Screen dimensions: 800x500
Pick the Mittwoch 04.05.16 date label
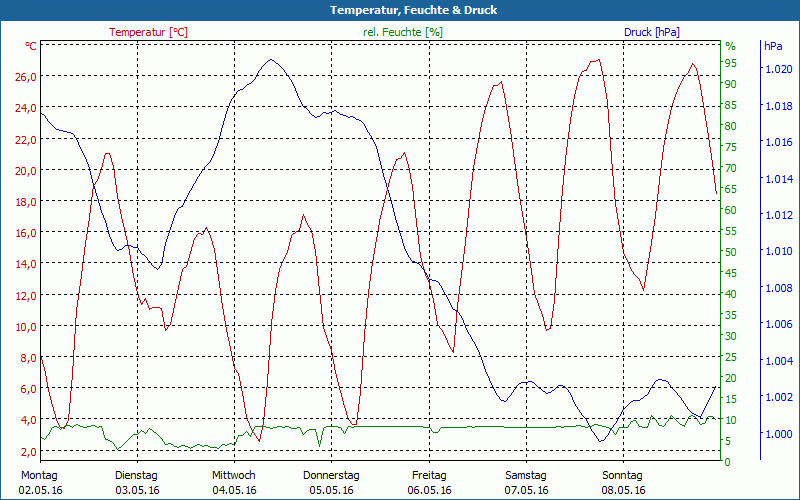coord(234,483)
